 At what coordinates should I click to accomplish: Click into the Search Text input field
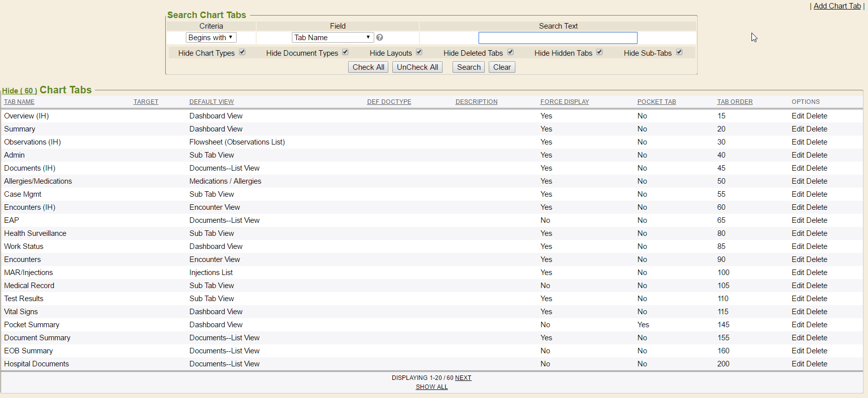(558, 38)
